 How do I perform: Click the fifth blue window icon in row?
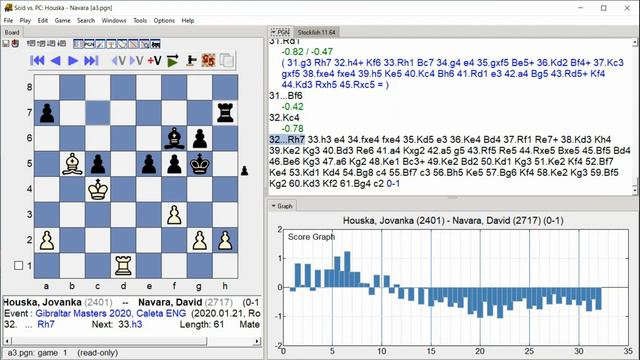pyautogui.click(x=122, y=44)
